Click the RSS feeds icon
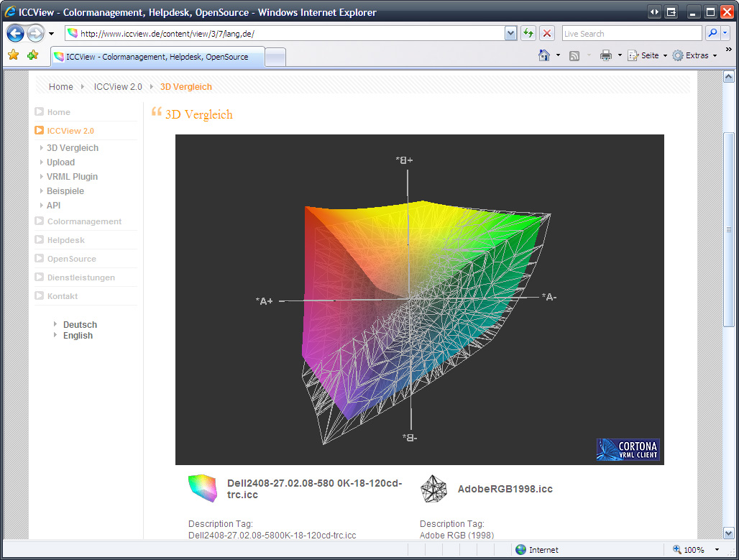The height and width of the screenshot is (560, 739). (x=574, y=55)
